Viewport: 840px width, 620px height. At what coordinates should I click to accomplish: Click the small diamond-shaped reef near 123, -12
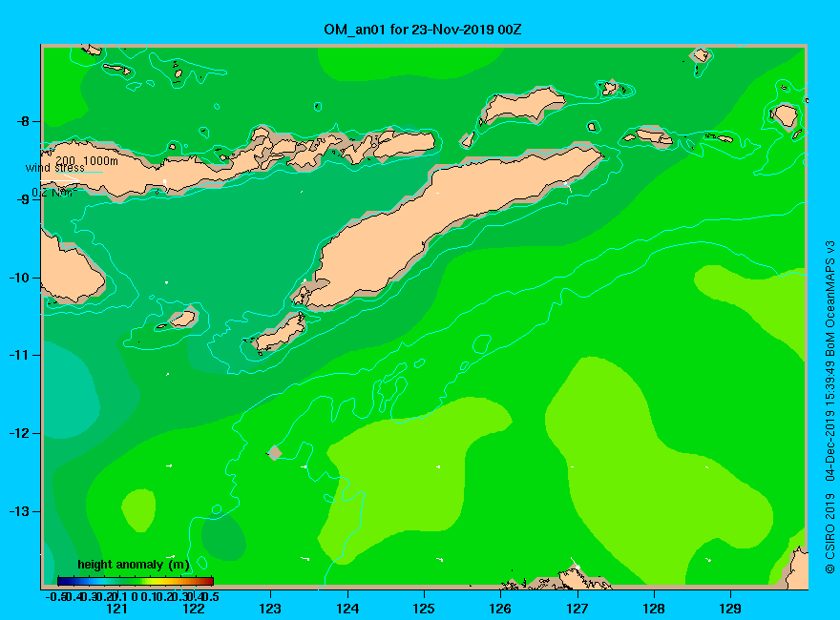click(275, 452)
